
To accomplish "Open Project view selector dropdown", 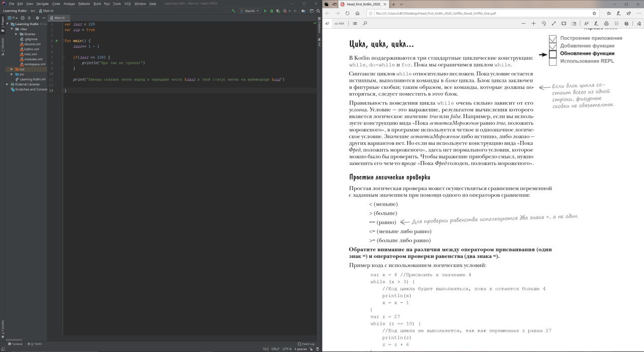I will 13,18.
